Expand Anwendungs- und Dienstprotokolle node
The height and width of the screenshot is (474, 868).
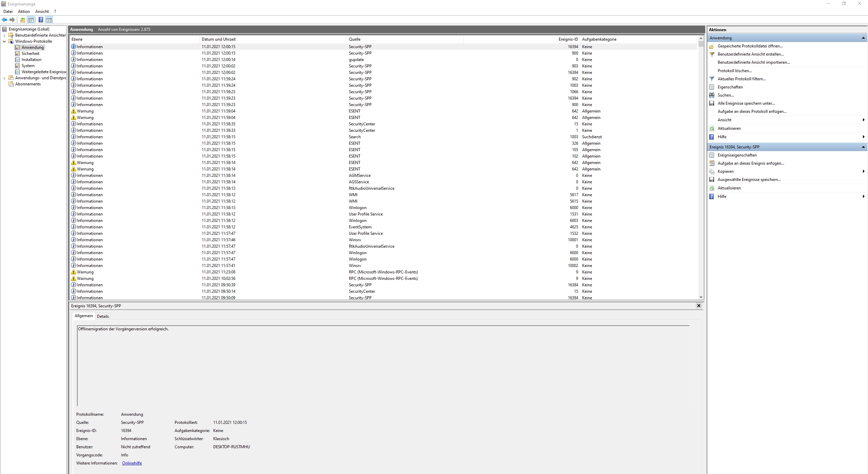point(4,78)
